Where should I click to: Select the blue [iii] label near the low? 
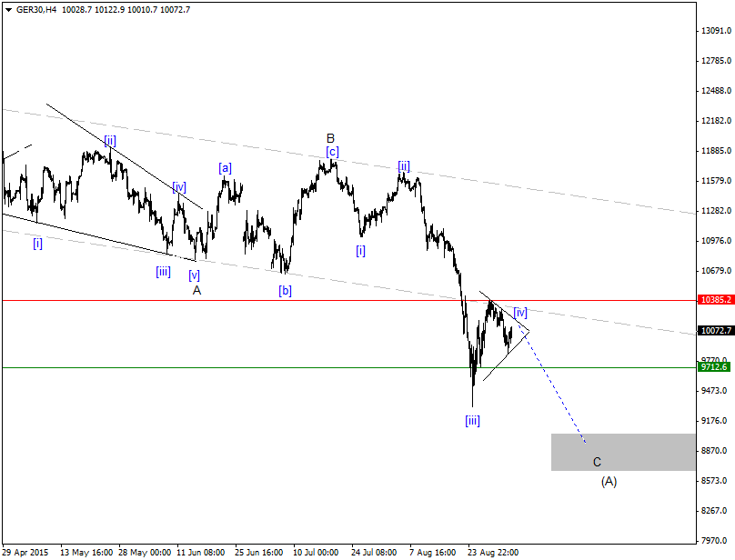pyautogui.click(x=472, y=421)
